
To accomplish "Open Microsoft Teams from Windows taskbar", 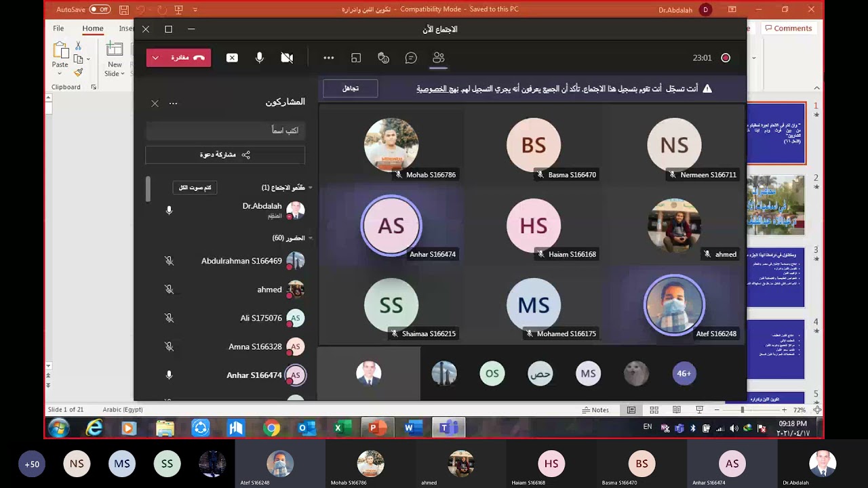I will pyautogui.click(x=448, y=428).
